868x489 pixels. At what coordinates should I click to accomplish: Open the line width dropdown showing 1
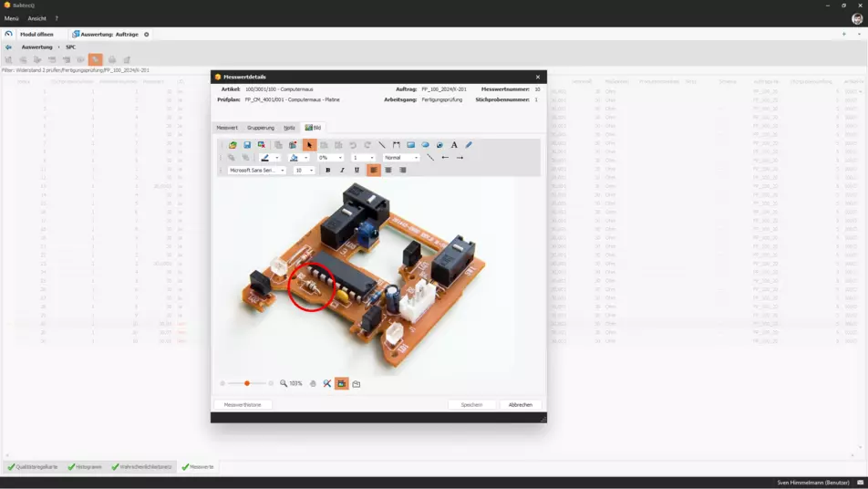point(372,158)
